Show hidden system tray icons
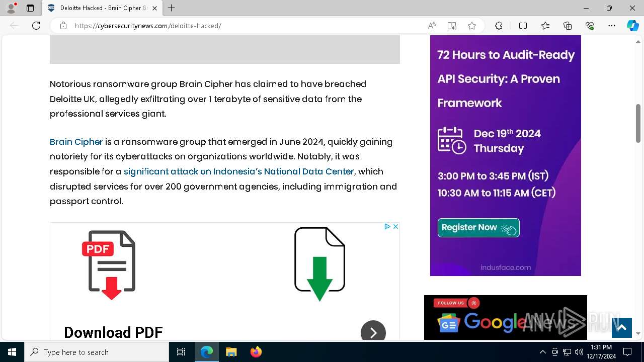Image resolution: width=644 pixels, height=362 pixels. point(542,352)
